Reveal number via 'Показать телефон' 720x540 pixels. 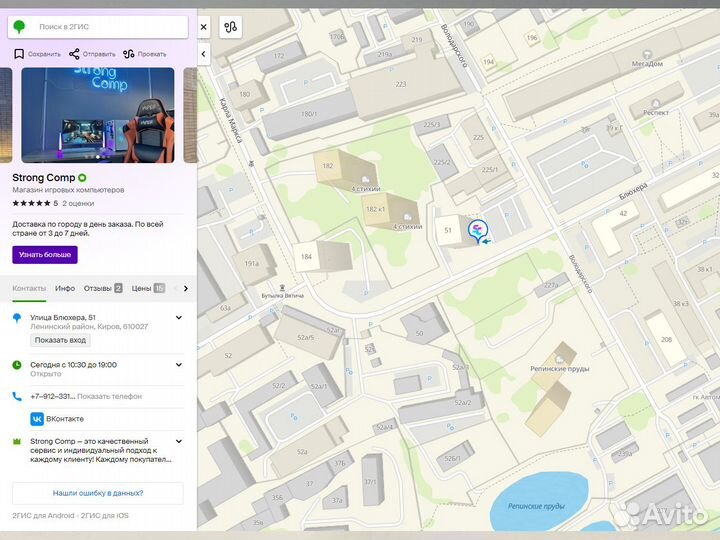pyautogui.click(x=109, y=396)
